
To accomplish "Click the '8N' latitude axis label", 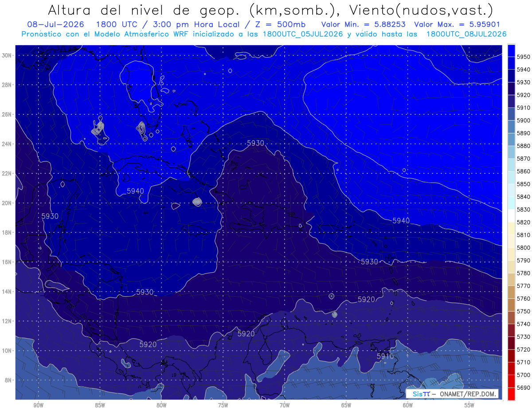I will coord(8,380).
